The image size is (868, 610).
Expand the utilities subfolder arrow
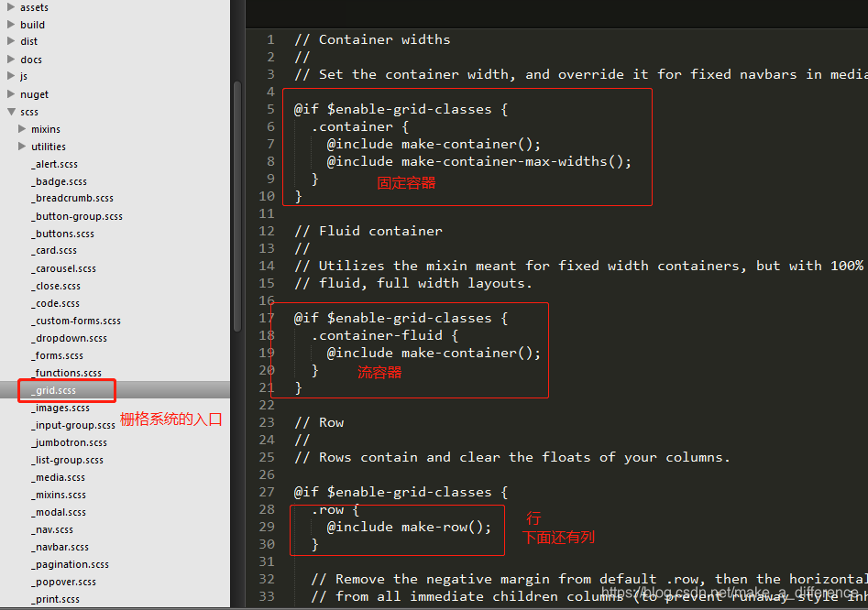click(x=22, y=147)
